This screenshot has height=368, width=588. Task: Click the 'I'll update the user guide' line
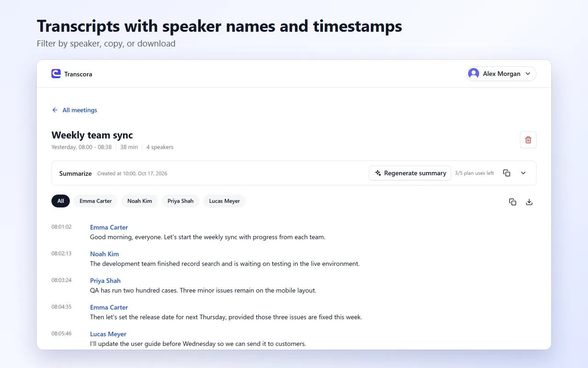198,344
